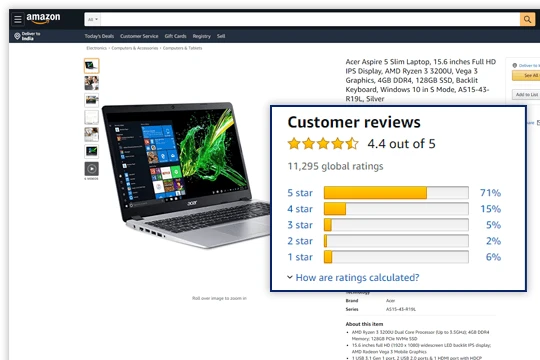540x360 pixels.
Task: Click the 4 star rating bar
Action: [396, 209]
